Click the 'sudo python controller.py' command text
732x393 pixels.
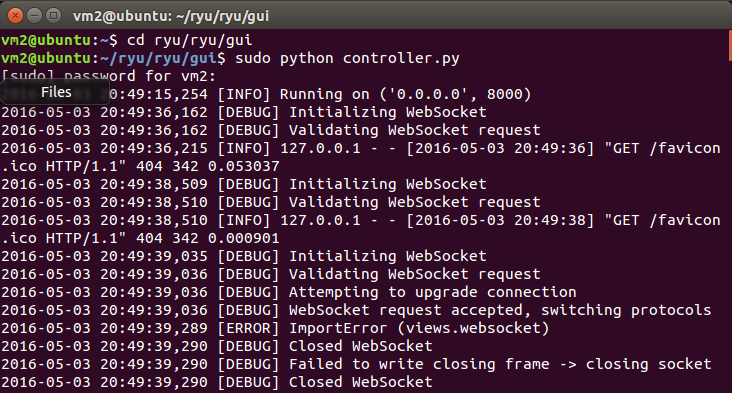[x=347, y=58]
